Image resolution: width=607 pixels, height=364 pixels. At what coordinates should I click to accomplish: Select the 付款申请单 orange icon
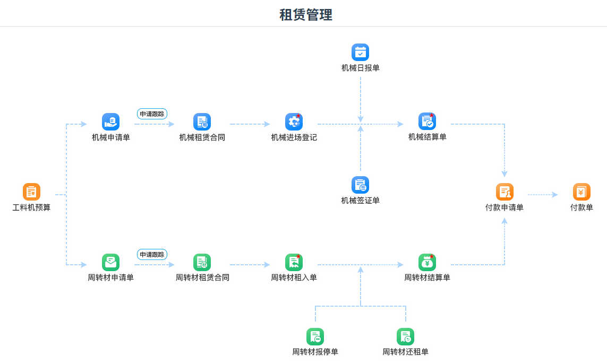(505, 192)
